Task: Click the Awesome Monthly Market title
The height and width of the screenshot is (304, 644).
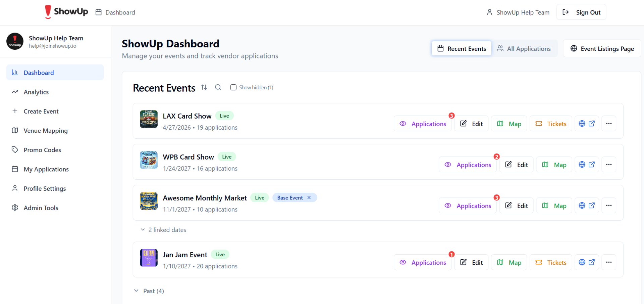Action: [205, 198]
